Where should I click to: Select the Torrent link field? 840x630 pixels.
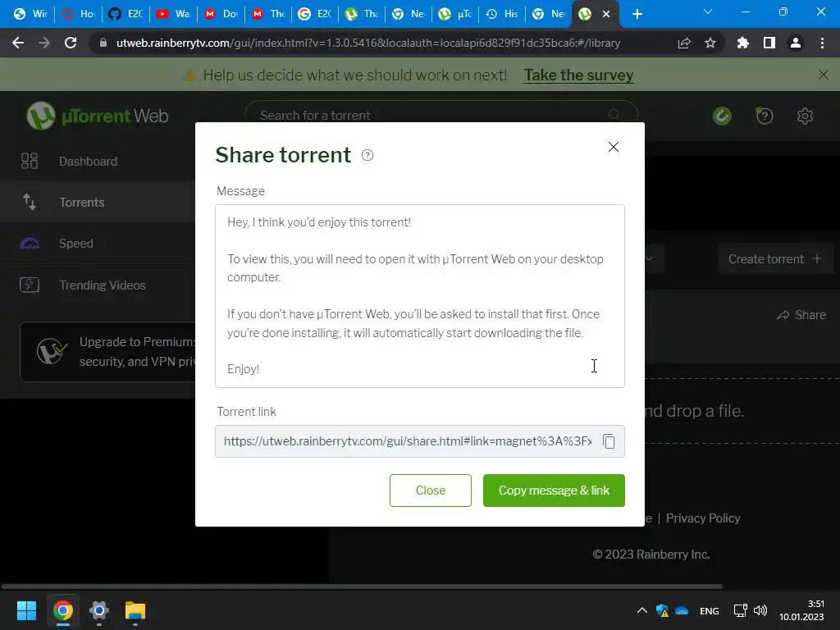point(420,441)
